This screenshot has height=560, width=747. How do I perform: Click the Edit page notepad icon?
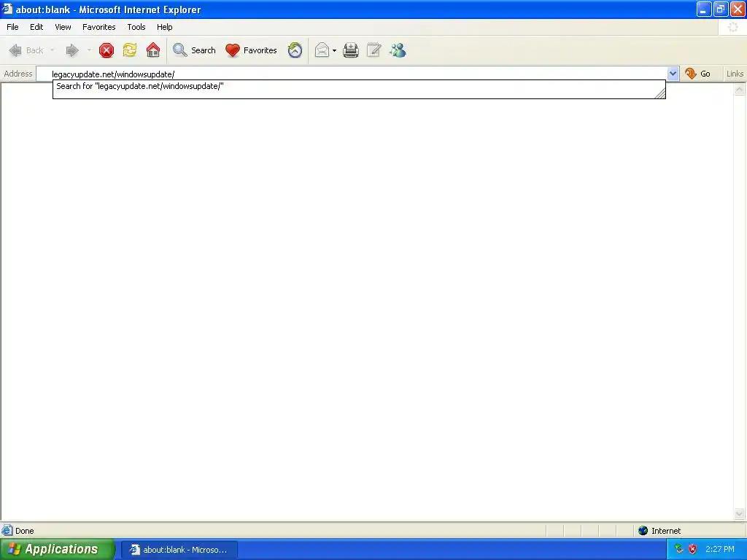[374, 50]
